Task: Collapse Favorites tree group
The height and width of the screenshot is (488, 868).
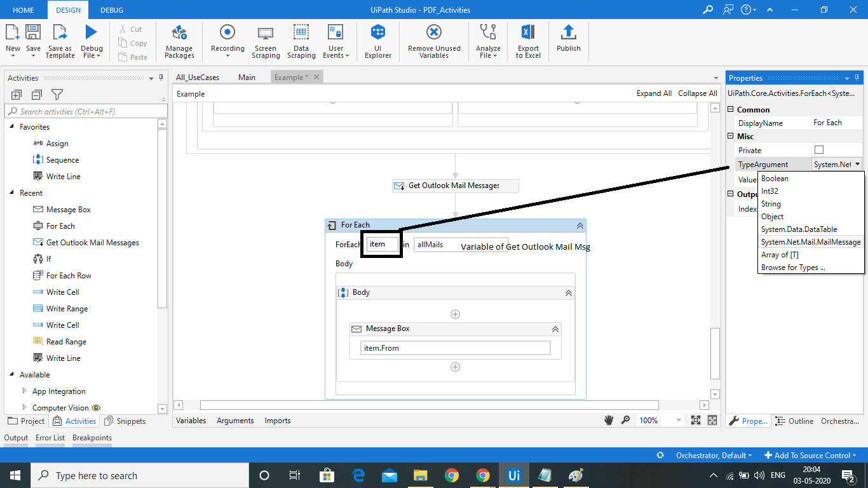Action: pos(11,127)
